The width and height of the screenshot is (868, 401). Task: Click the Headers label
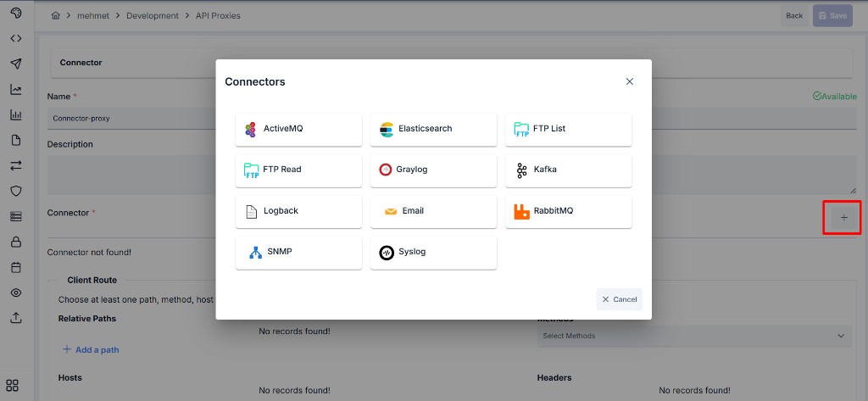coord(554,378)
